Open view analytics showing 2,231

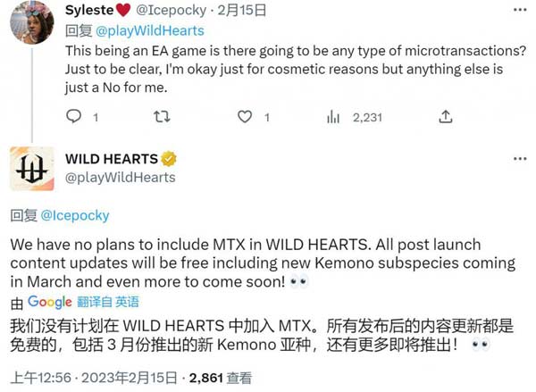[x=355, y=116]
